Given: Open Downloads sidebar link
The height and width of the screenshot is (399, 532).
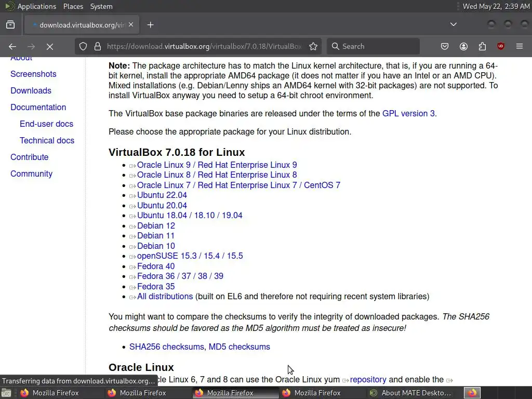Looking at the screenshot, I should [31, 90].
